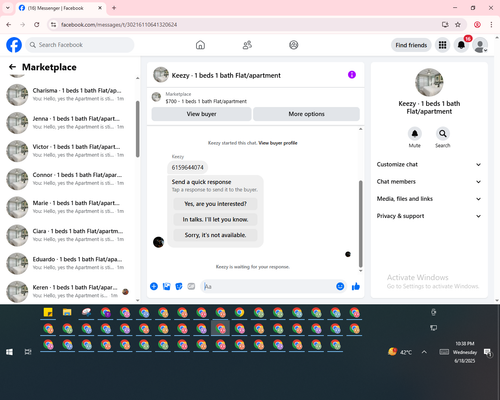
Task: Open more actions plus icon in composer
Action: (x=154, y=286)
